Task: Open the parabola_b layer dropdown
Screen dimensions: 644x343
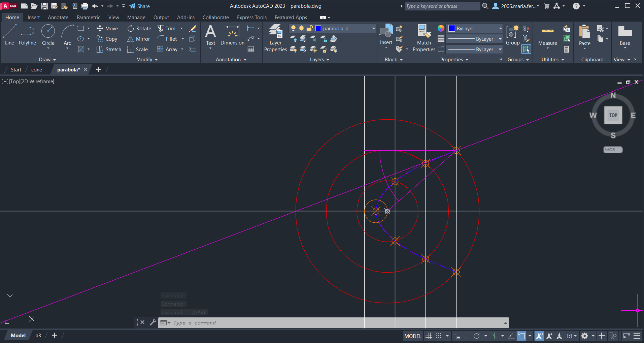Action: point(373,29)
